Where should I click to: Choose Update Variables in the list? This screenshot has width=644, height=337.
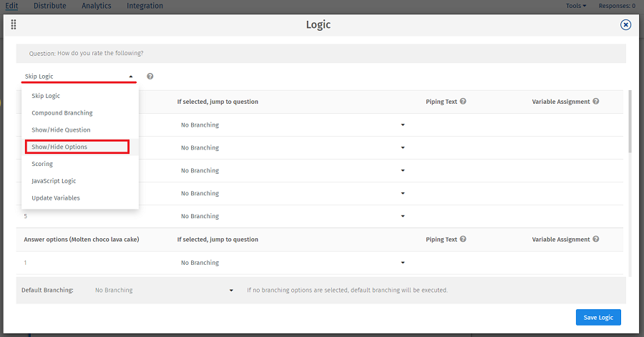point(56,198)
